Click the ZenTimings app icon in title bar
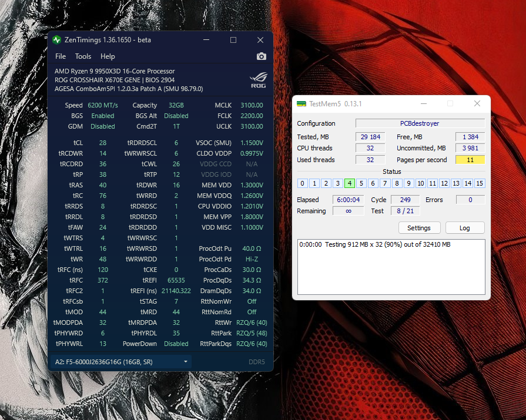Viewport: 526px width, 420px height. coord(57,40)
